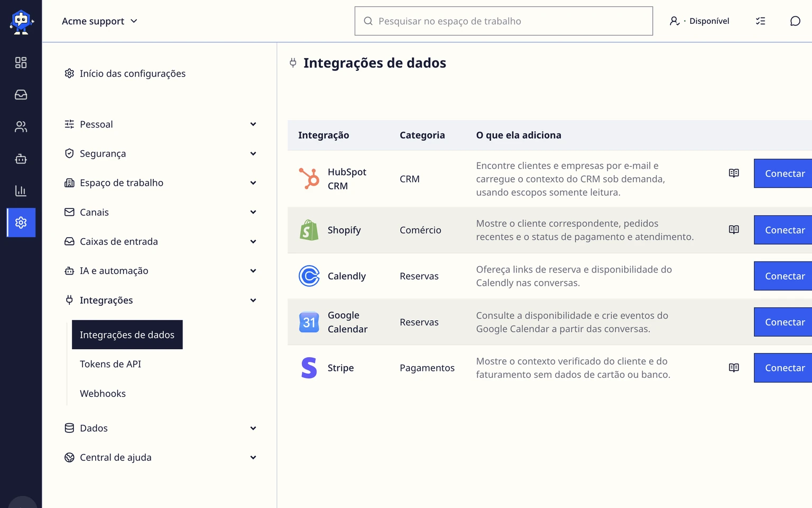Connect the HubSpot CRM integration
The width and height of the screenshot is (812, 508).
[783, 173]
